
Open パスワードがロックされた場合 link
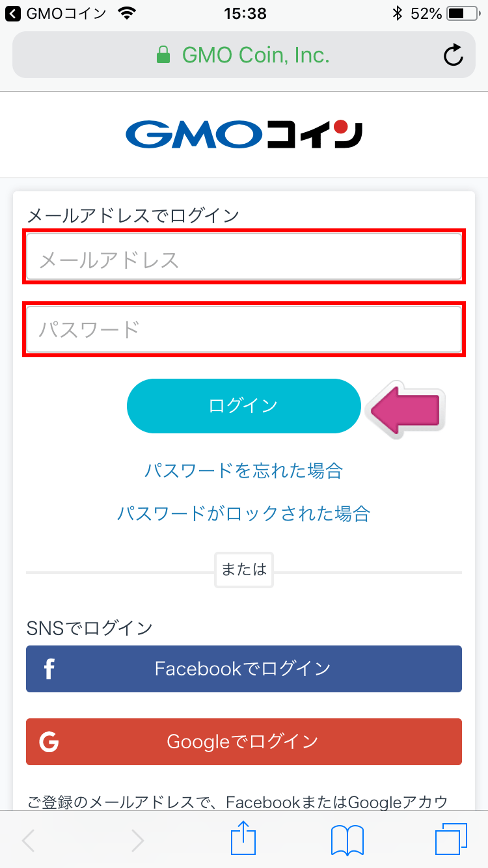[243, 513]
